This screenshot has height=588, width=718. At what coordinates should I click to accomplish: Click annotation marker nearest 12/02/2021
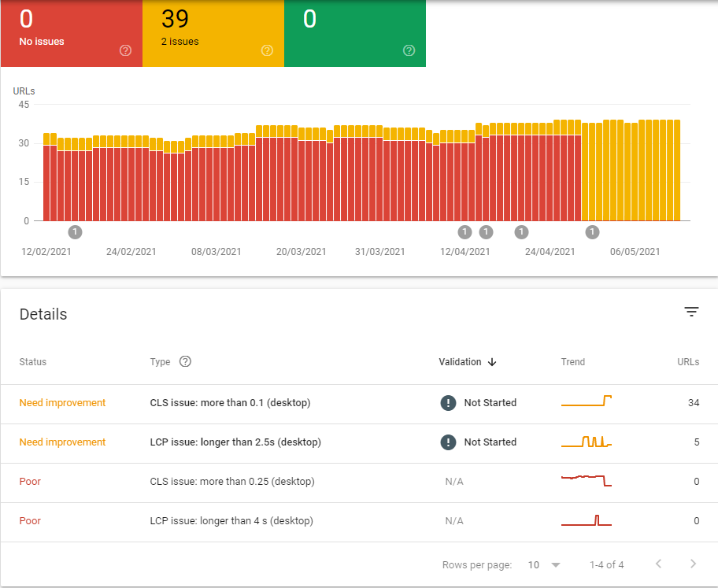tap(75, 232)
